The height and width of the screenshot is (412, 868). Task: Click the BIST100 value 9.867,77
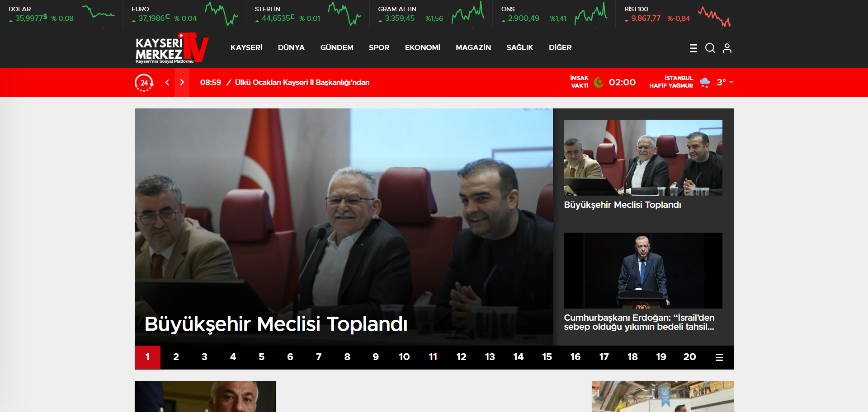646,19
